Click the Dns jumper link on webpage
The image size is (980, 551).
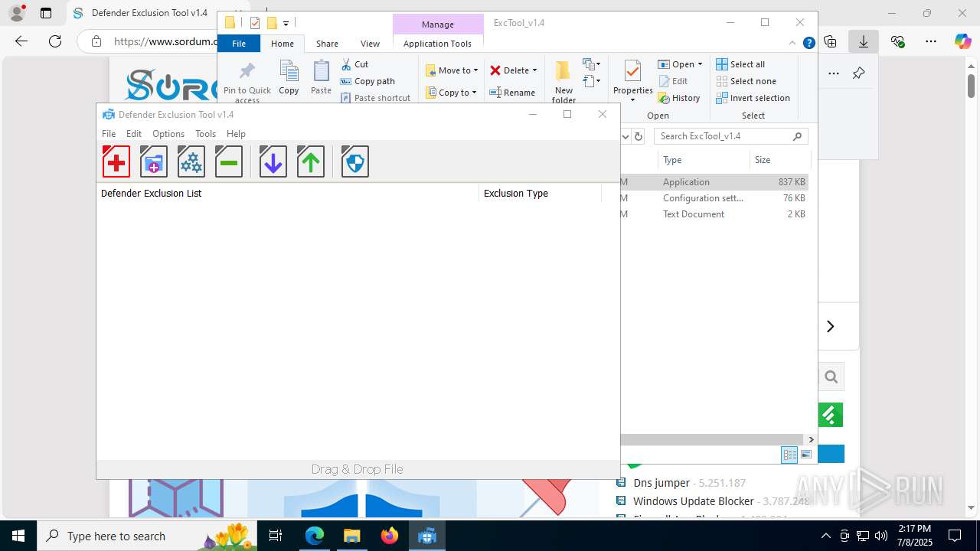point(661,483)
